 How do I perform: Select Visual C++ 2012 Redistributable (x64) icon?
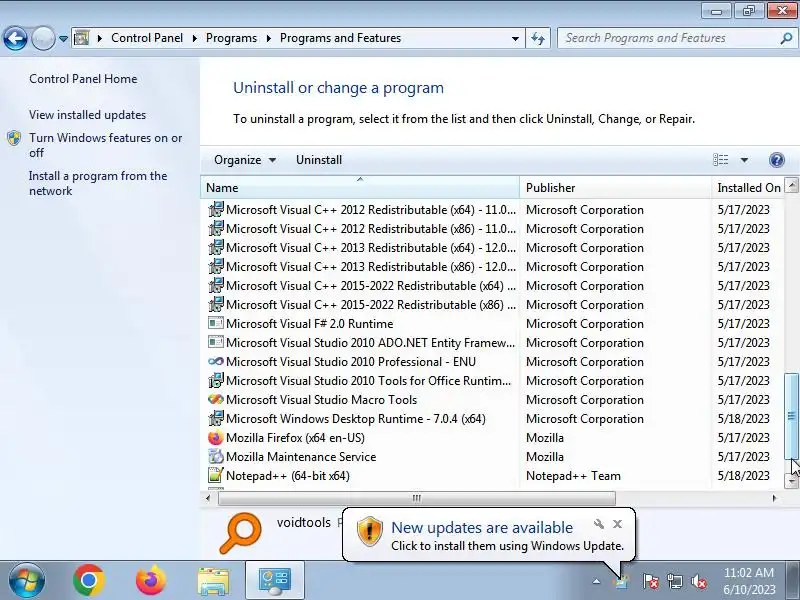[216, 209]
